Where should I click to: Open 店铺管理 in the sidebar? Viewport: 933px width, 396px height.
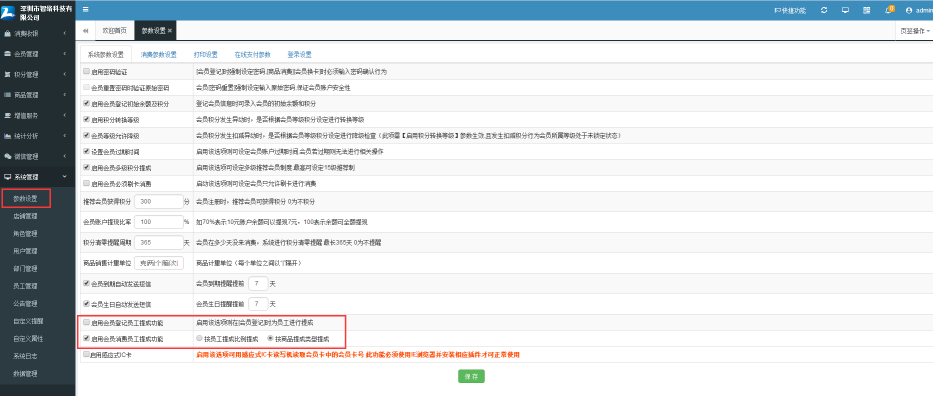(x=26, y=216)
